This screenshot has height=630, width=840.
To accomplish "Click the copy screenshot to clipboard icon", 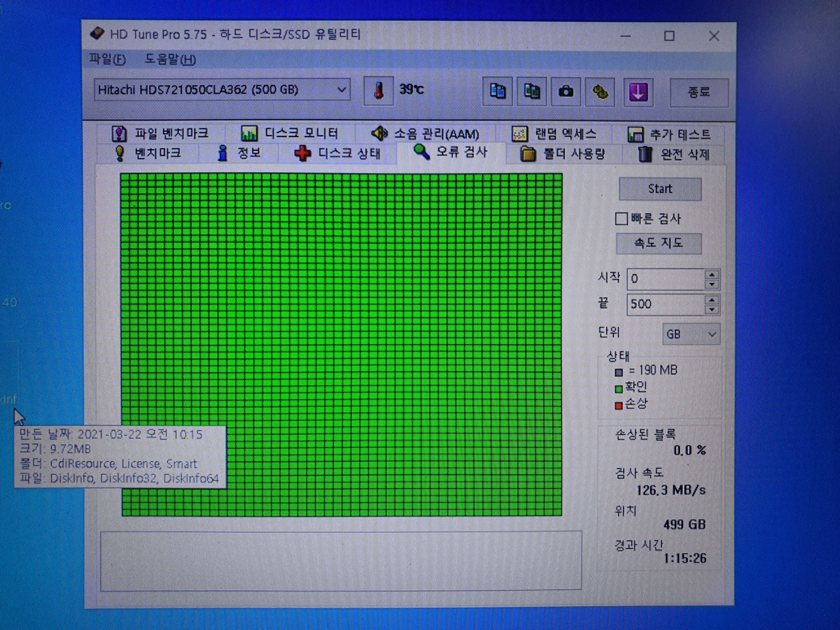I will (532, 91).
